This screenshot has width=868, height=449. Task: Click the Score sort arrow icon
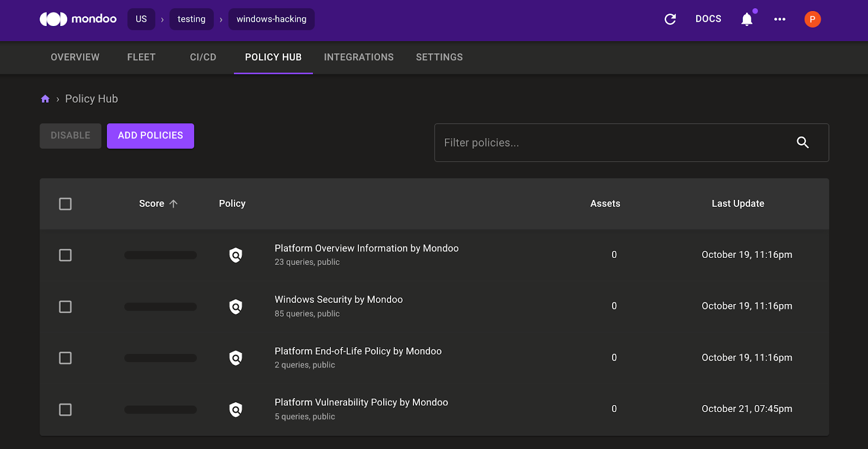(x=174, y=204)
